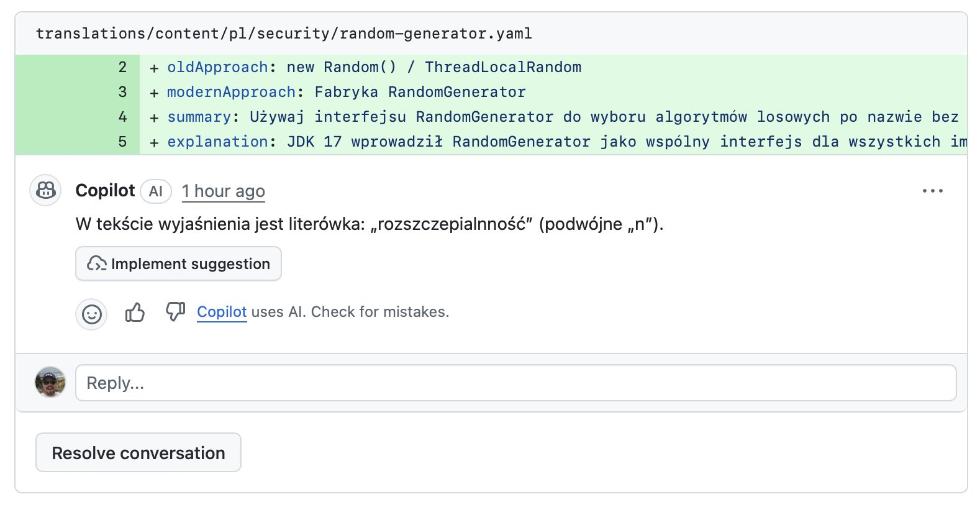Screen dimensions: 980x507
Task: Select line number 4 in the diff
Action: [122, 117]
